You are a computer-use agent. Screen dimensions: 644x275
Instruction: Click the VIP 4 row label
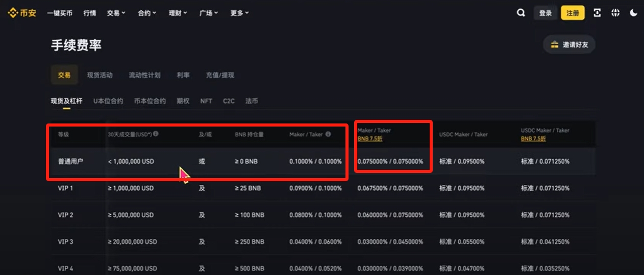pyautogui.click(x=65, y=268)
